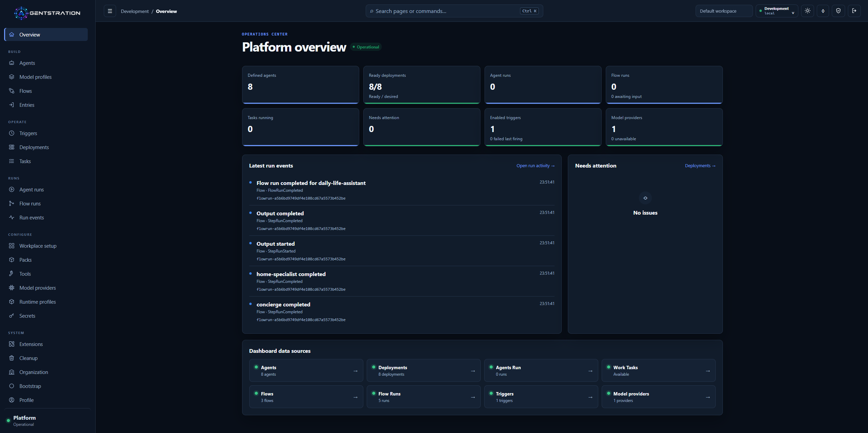Open the Default workspace selector

pos(724,11)
